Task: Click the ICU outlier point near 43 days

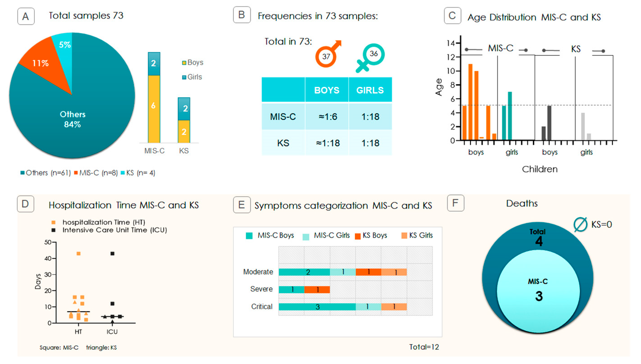Action: (112, 254)
